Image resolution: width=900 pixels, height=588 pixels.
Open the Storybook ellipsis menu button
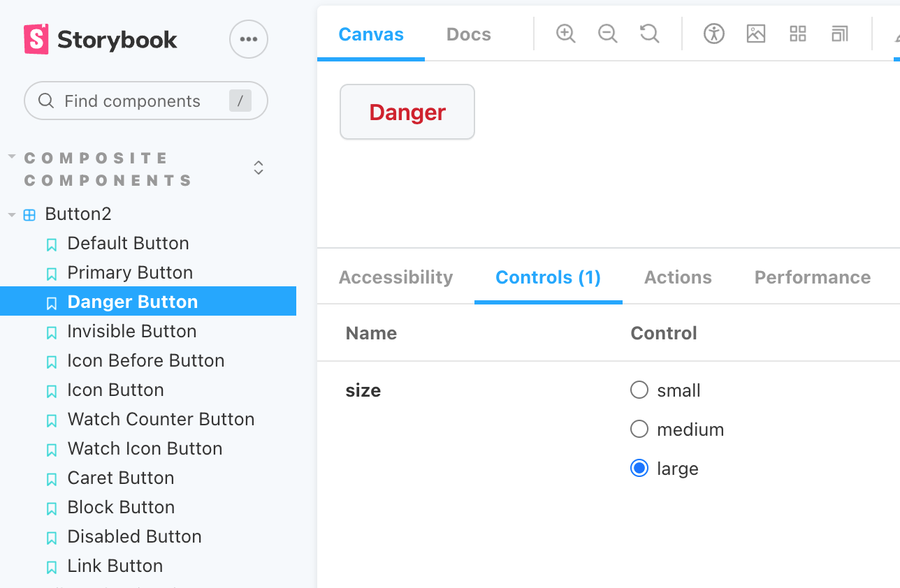click(249, 39)
